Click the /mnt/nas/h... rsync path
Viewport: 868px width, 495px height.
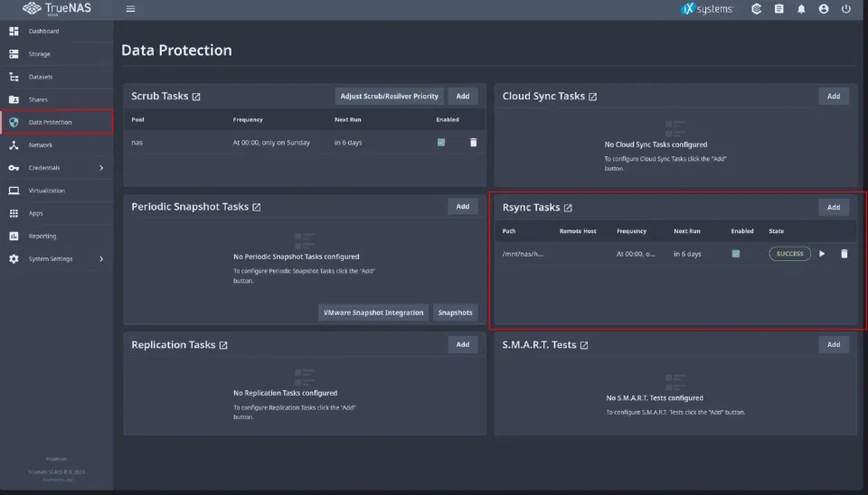click(x=523, y=254)
